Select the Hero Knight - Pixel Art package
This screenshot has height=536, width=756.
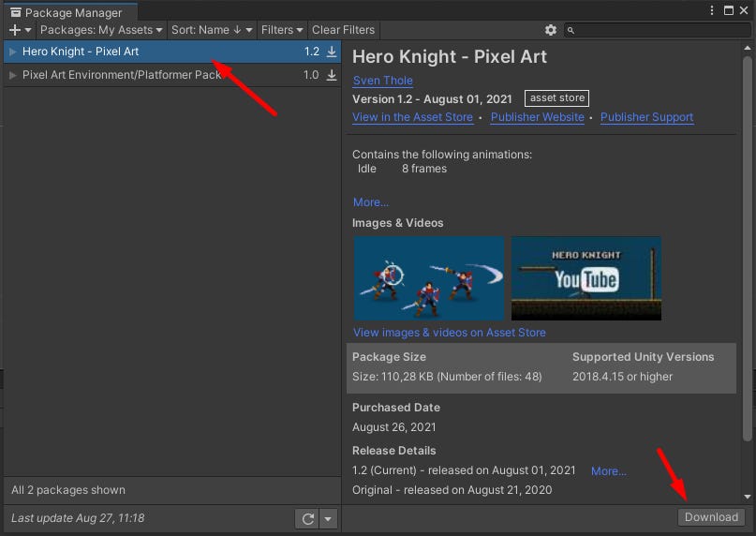click(172, 52)
